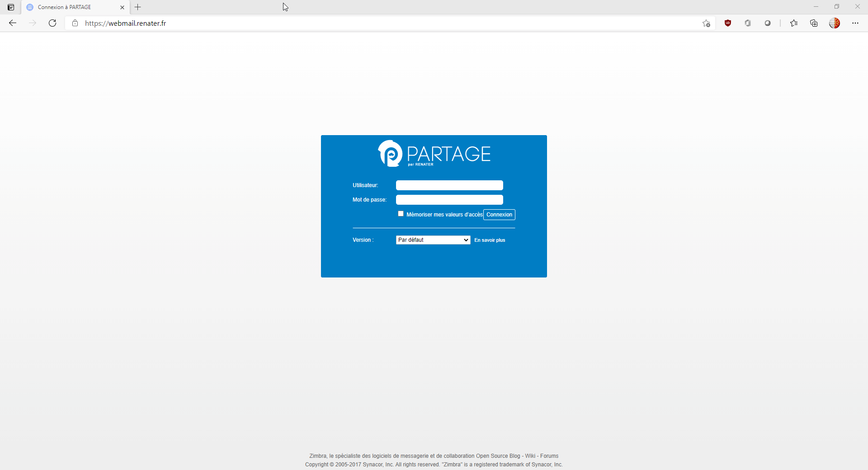The height and width of the screenshot is (470, 868).
Task: Enable Mémoriser mes valeurs d'accès checkbox
Action: coord(401,214)
